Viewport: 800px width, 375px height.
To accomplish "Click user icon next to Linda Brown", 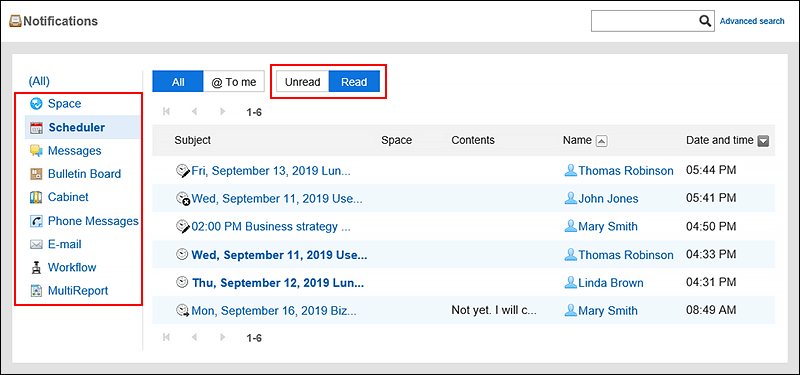I will [570, 282].
